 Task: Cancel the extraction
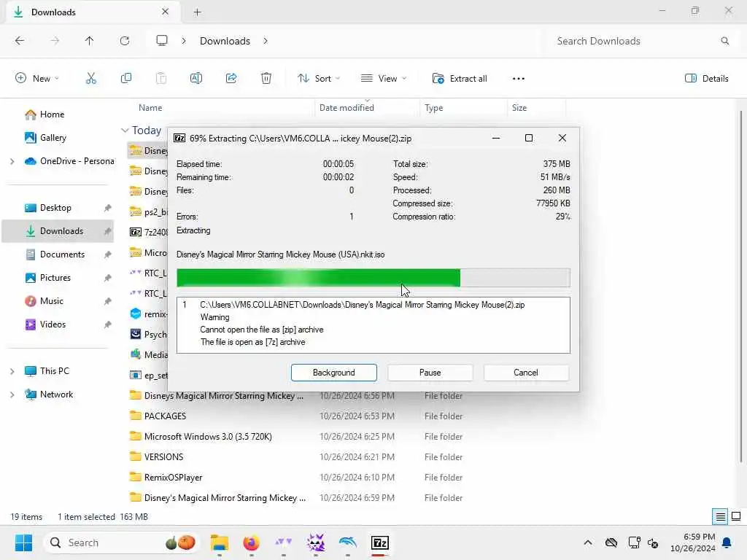[526, 373]
